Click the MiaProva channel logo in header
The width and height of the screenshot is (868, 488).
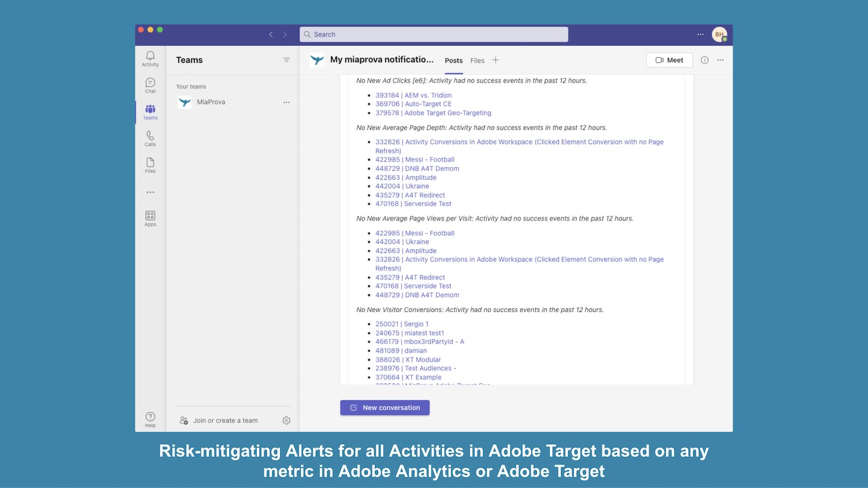click(316, 60)
